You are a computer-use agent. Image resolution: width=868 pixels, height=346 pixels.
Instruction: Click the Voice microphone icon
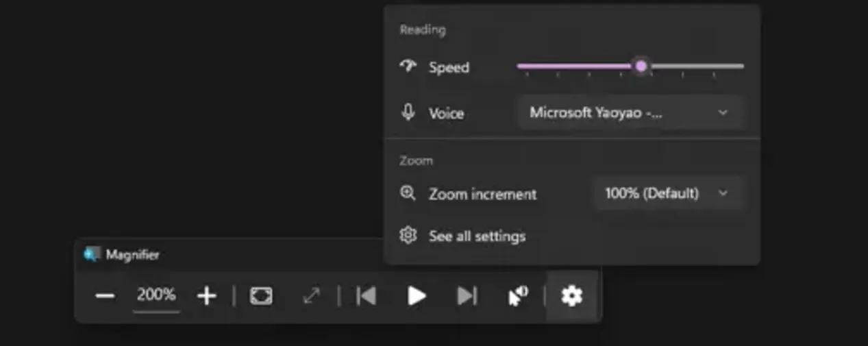point(408,112)
